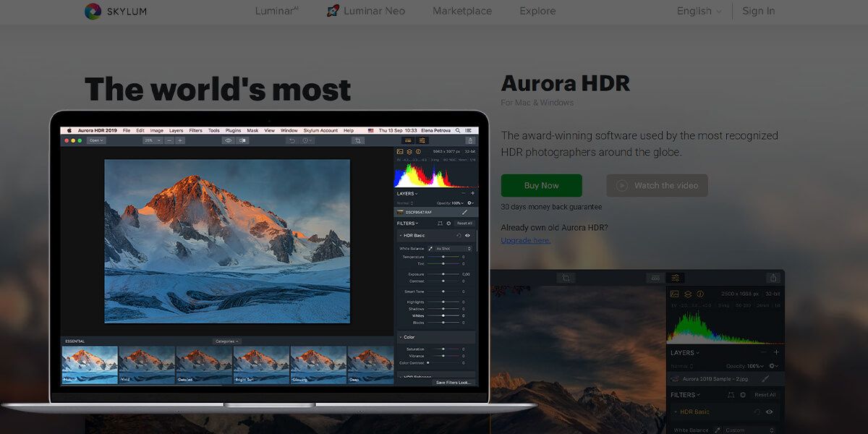The width and height of the screenshot is (868, 434).
Task: Toggle HDR Basic visibility eye on the laptop
Action: (x=467, y=235)
